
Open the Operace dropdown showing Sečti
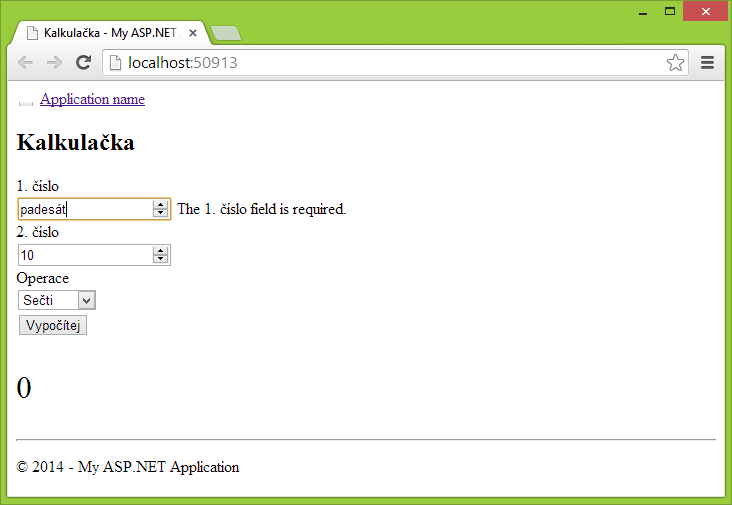[57, 300]
